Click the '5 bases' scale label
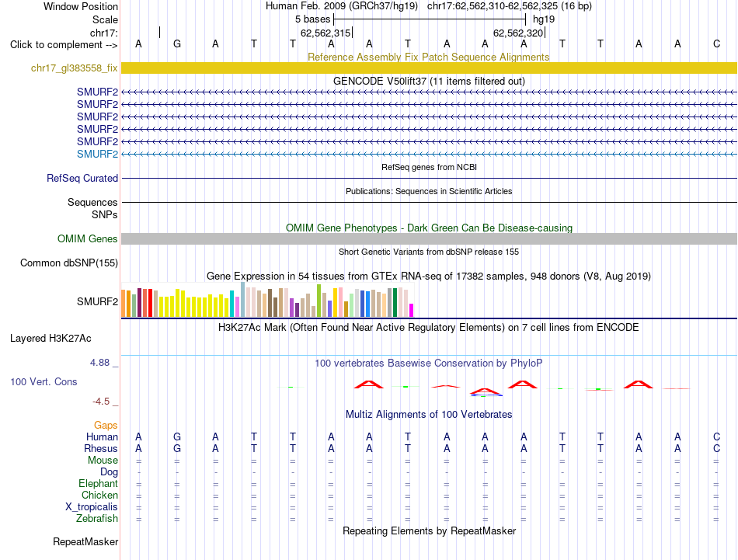 click(x=312, y=19)
